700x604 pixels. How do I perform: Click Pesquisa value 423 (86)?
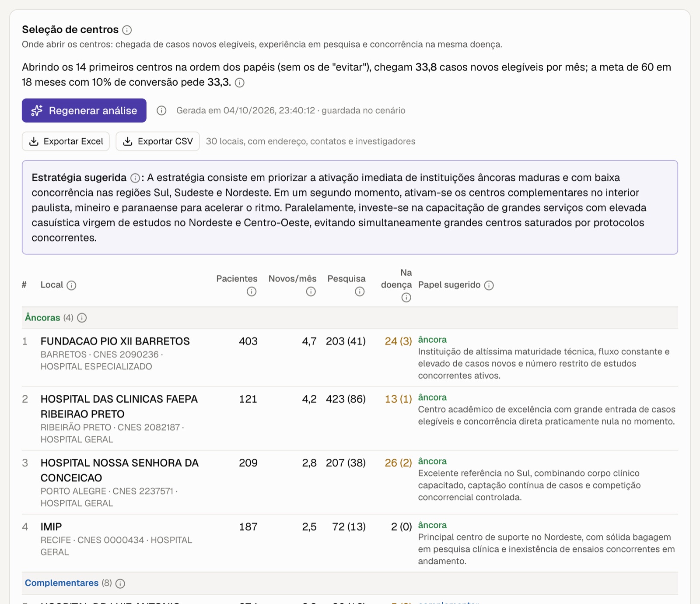coord(346,399)
